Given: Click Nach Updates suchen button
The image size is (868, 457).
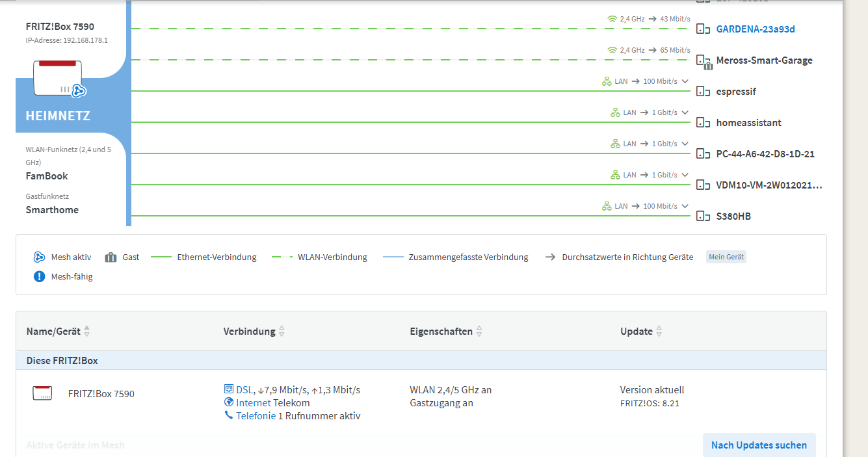Looking at the screenshot, I should click(759, 445).
